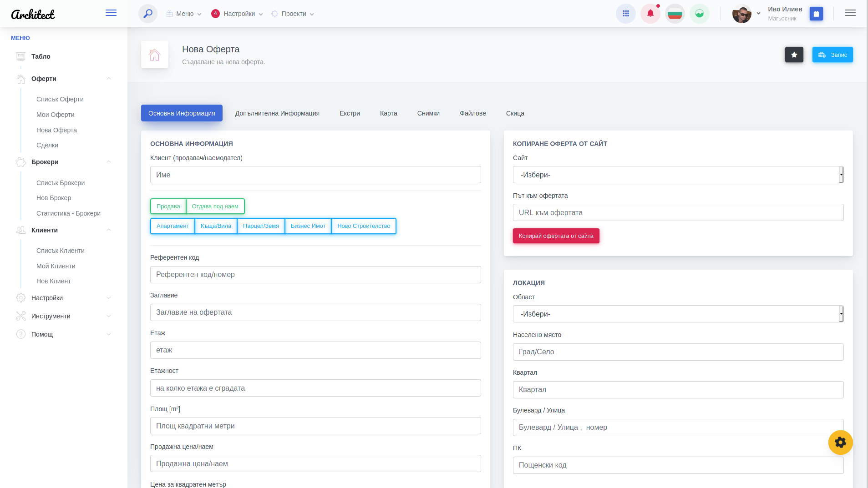The height and width of the screenshot is (488, 868).
Task: Open the yellow gear settings button
Action: click(840, 442)
